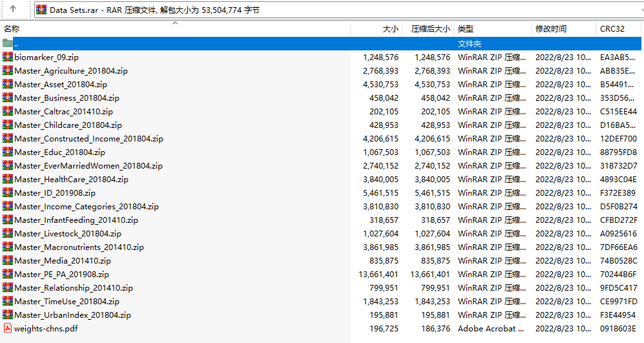Click the Master_Relationship_201410.zip file icon
The height and width of the screenshot is (343, 644).
pyautogui.click(x=7, y=287)
